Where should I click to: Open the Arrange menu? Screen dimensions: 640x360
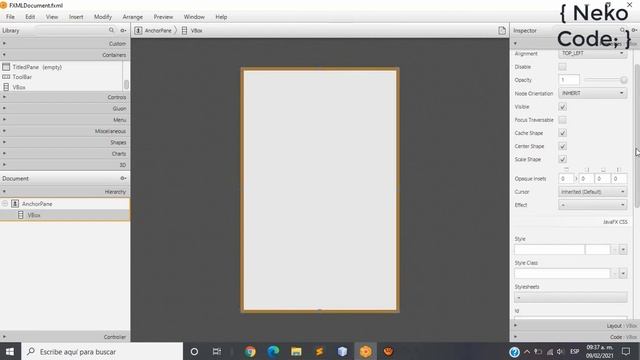pos(133,17)
